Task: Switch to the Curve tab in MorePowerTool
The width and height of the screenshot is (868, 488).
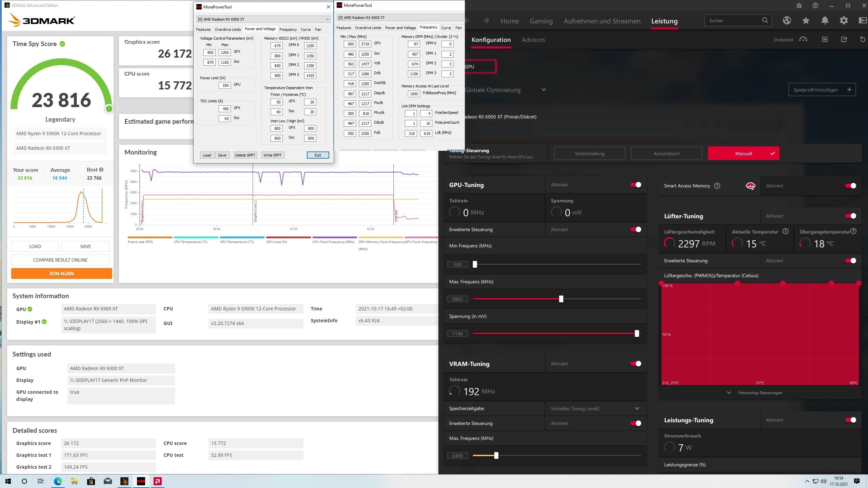Action: pyautogui.click(x=305, y=29)
